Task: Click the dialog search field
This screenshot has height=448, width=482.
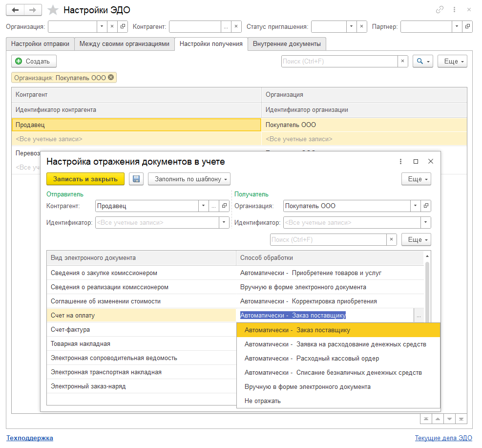Action: tap(328, 240)
